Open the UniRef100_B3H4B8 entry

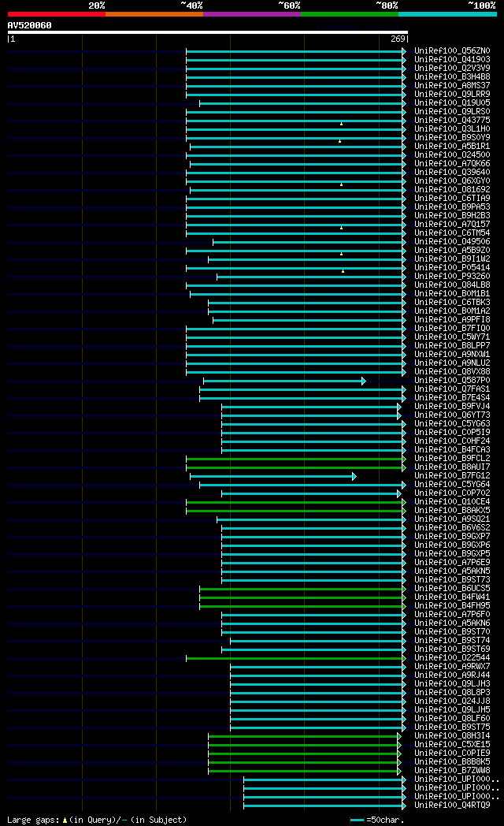click(x=452, y=77)
